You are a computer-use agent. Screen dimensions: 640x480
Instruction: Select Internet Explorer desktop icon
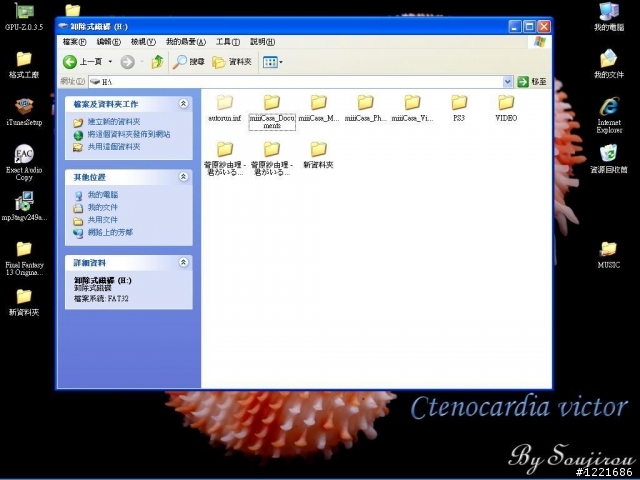(609, 116)
